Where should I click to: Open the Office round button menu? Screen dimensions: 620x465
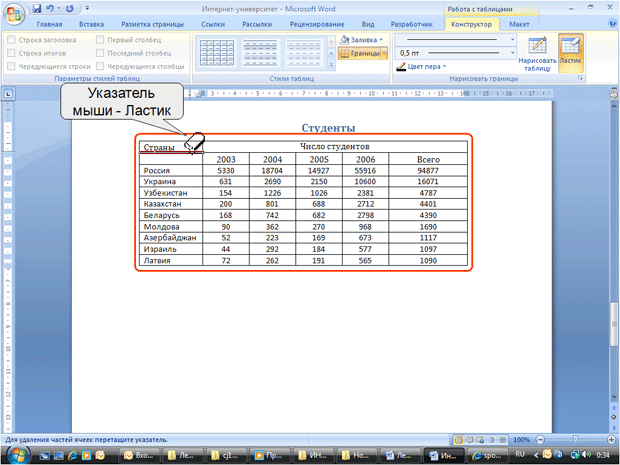click(14, 13)
